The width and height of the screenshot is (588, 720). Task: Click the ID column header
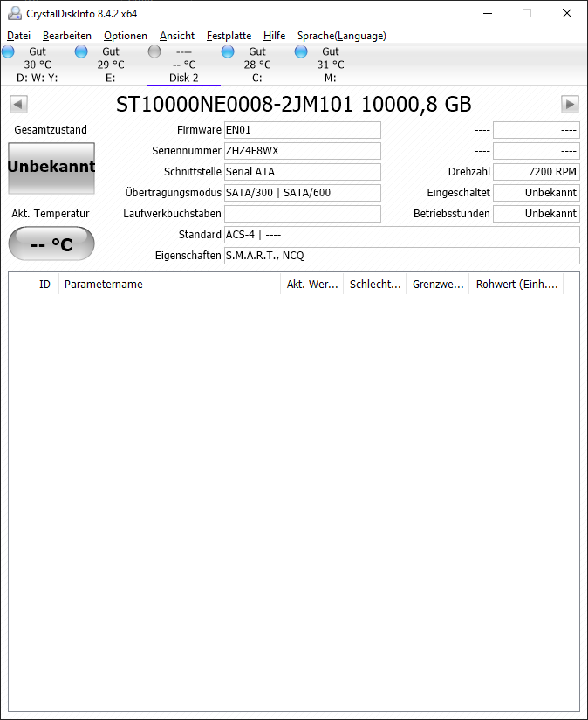[44, 285]
